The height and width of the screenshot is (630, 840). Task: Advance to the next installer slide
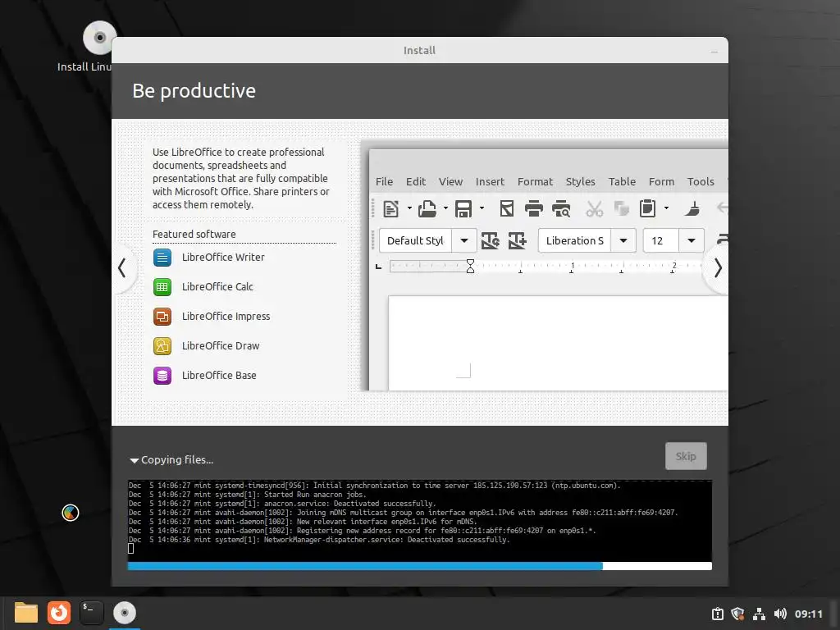point(718,268)
